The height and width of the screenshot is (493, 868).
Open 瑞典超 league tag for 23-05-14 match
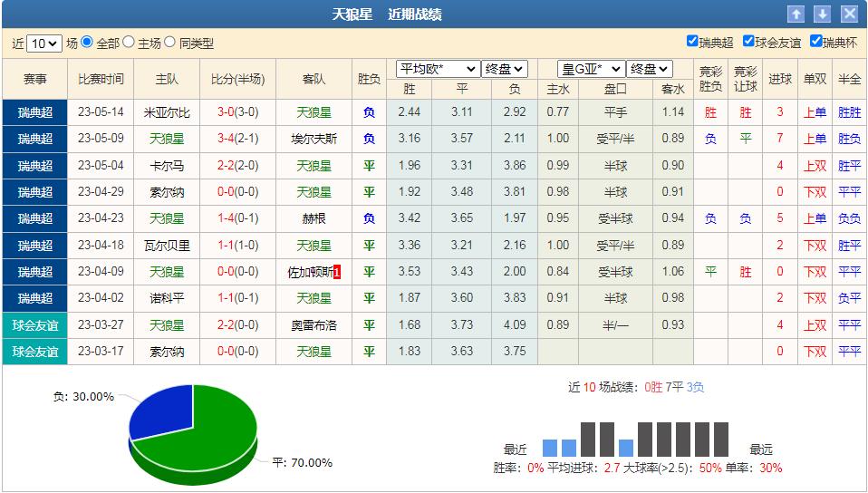click(x=34, y=112)
